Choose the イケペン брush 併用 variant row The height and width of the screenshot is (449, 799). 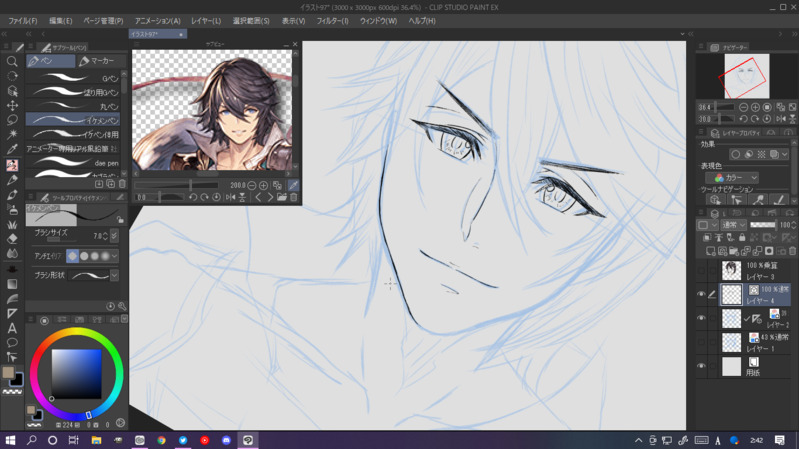tap(73, 134)
